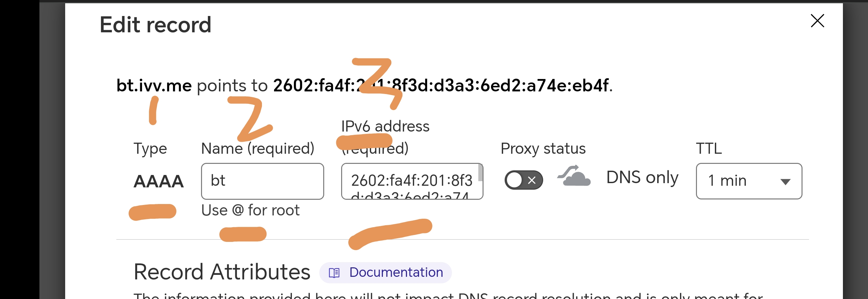
Task: Click the DNS only label
Action: (x=642, y=178)
